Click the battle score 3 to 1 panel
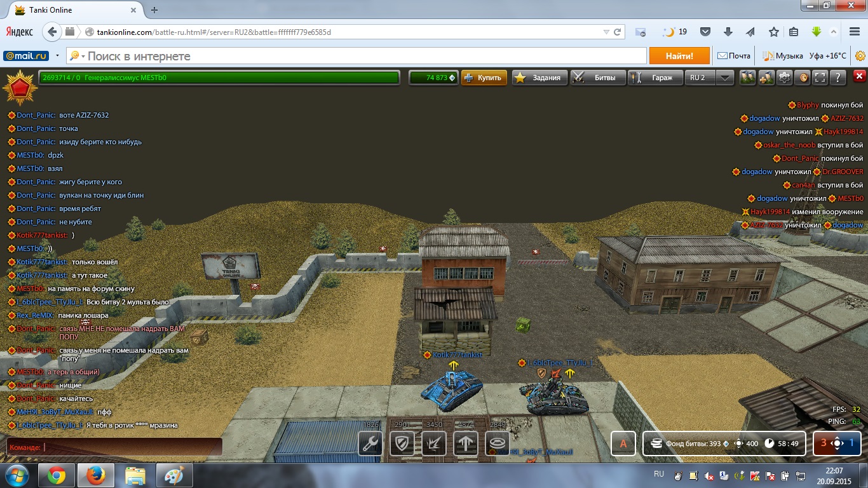 [837, 444]
